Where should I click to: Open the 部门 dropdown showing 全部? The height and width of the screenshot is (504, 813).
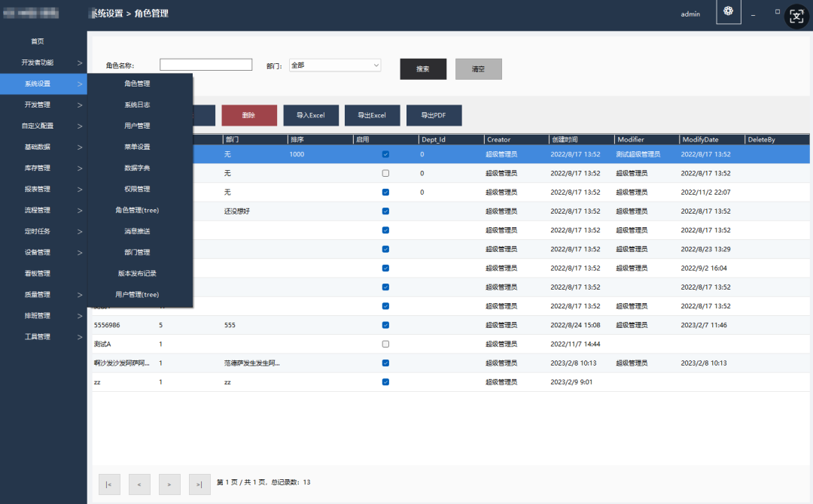coord(335,65)
